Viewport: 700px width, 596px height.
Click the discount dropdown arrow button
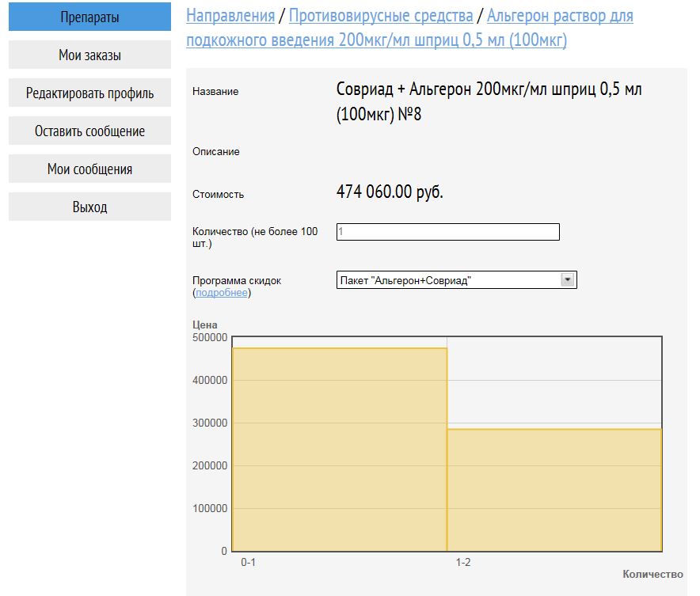[x=568, y=280]
